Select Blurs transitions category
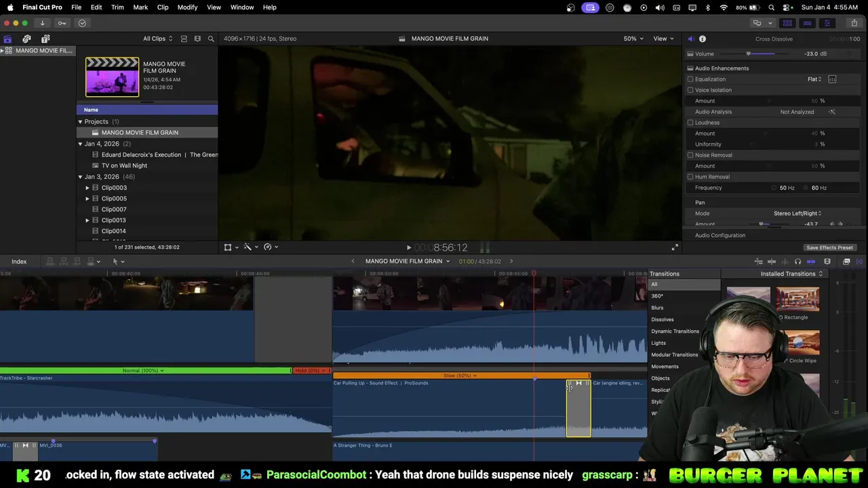This screenshot has height=488, width=868. click(657, 308)
